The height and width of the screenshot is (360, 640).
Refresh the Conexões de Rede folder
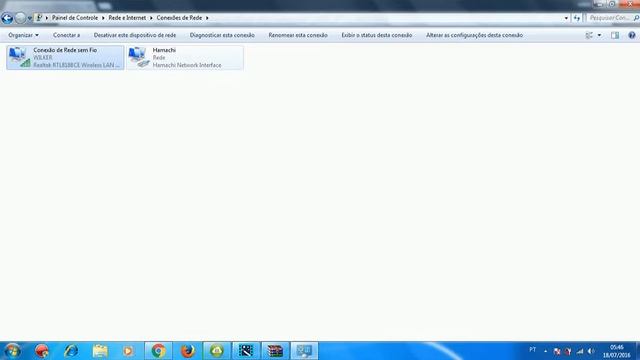576,18
